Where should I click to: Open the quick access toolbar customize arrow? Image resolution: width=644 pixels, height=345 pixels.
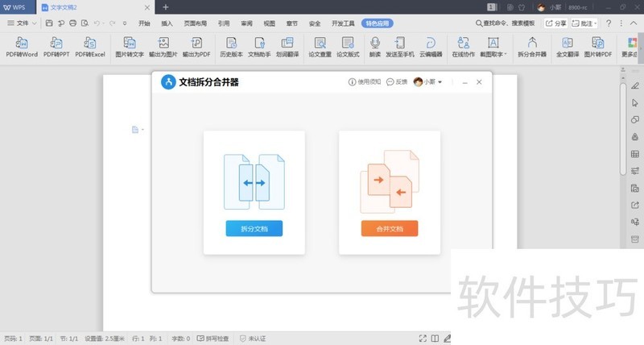point(125,23)
